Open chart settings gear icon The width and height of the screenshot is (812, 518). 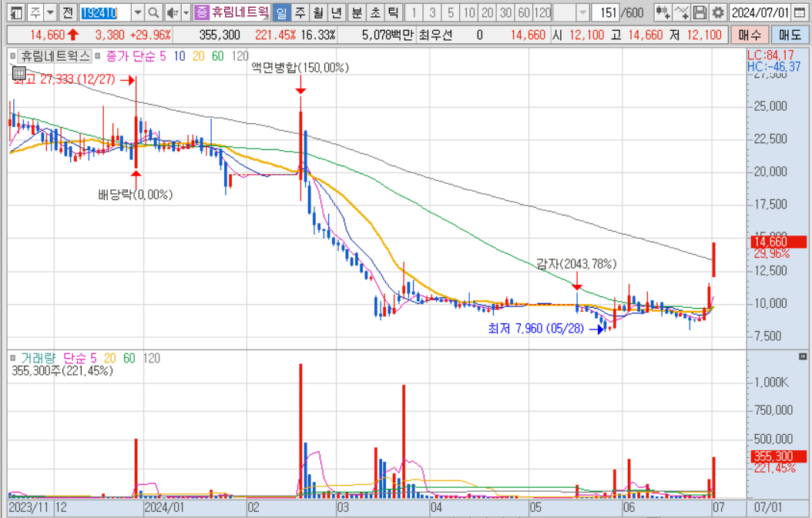point(718,12)
